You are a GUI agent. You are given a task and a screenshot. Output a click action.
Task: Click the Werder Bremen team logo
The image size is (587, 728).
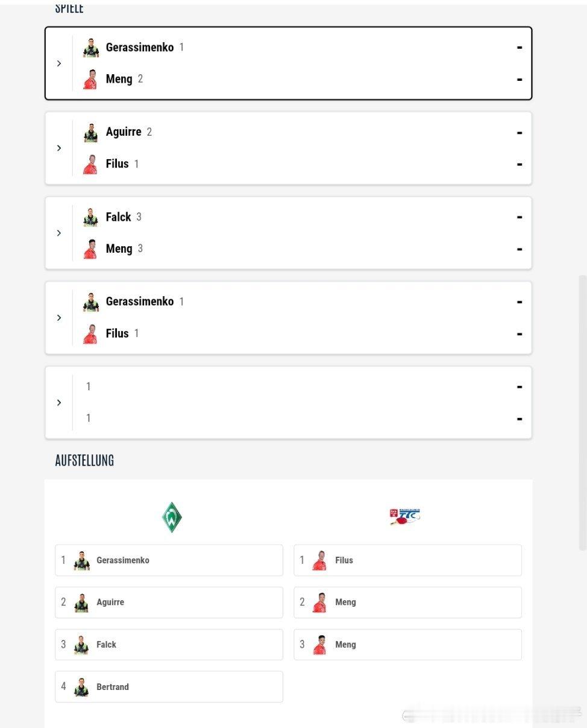tap(172, 517)
